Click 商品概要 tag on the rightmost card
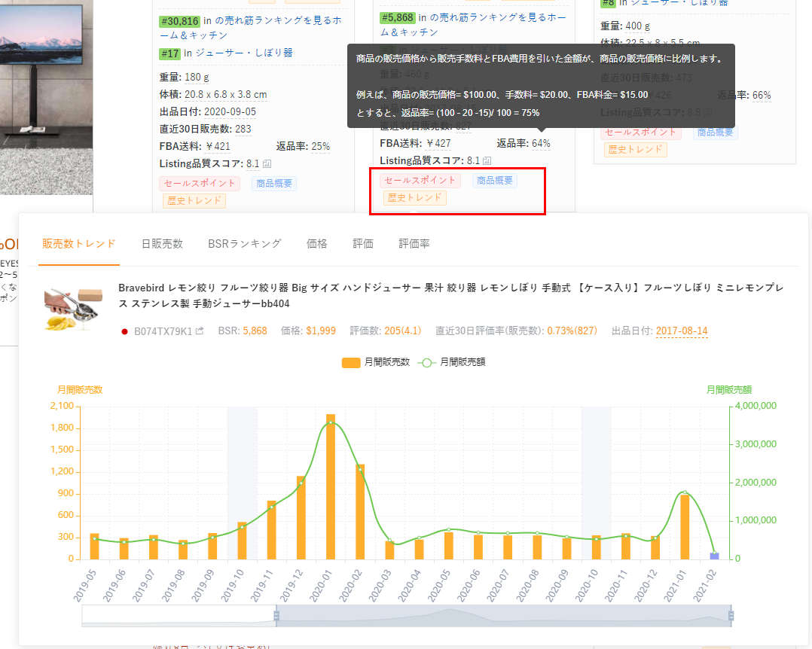Screen dimensions: 812x649 pyautogui.click(x=715, y=132)
